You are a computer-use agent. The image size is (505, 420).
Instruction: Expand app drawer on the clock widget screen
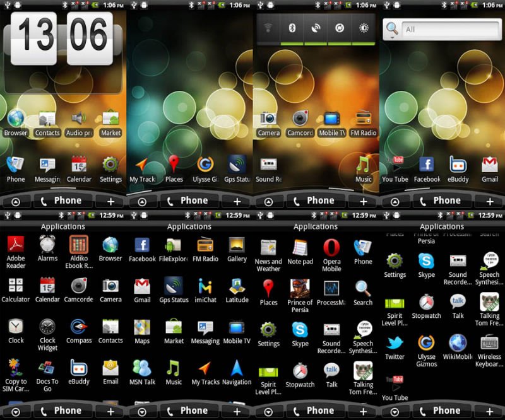tap(16, 201)
